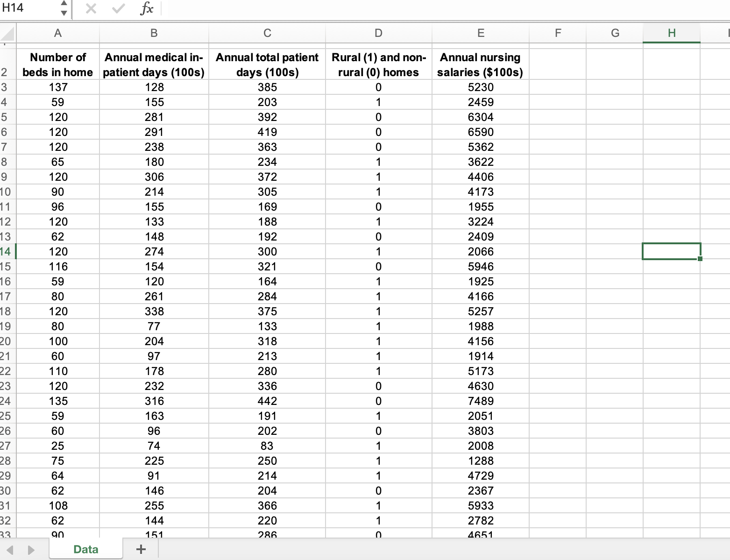The image size is (730, 560).
Task: Click the Select All corner button
Action: pos(7,33)
